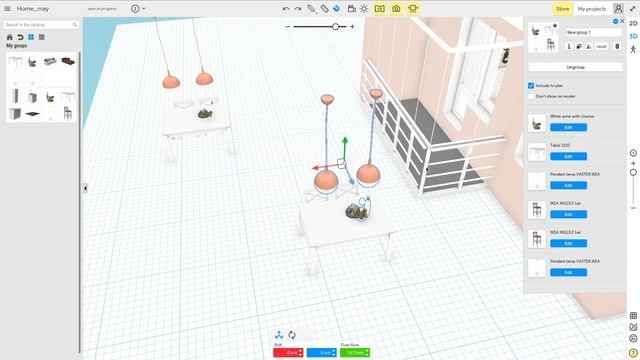Toggle Include to plan checkbox
Screen dimensions: 640x360
pos(531,86)
